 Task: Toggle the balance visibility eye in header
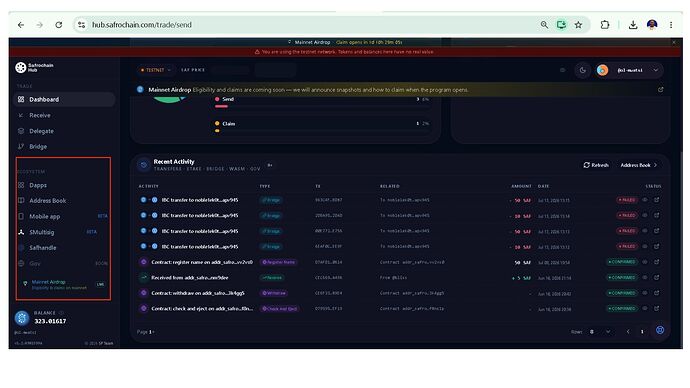[562, 70]
